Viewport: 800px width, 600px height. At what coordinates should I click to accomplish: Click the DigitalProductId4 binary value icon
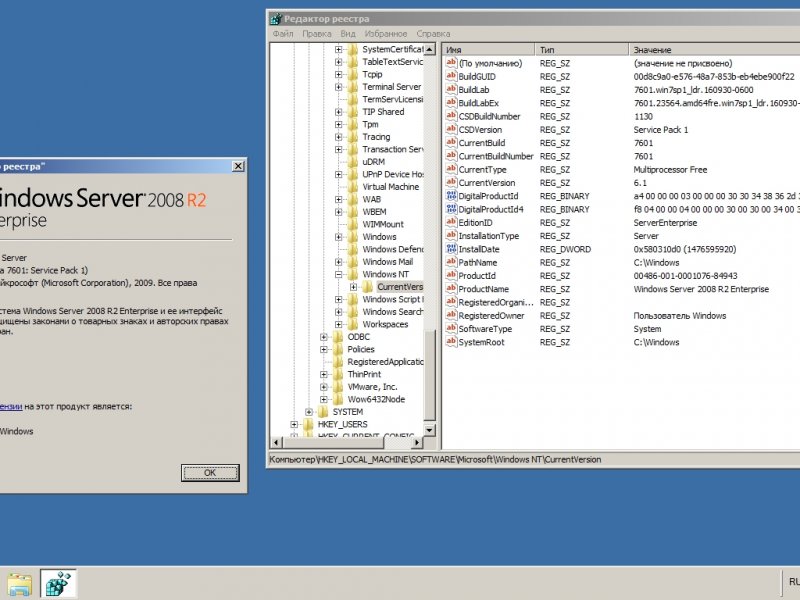tap(451, 209)
